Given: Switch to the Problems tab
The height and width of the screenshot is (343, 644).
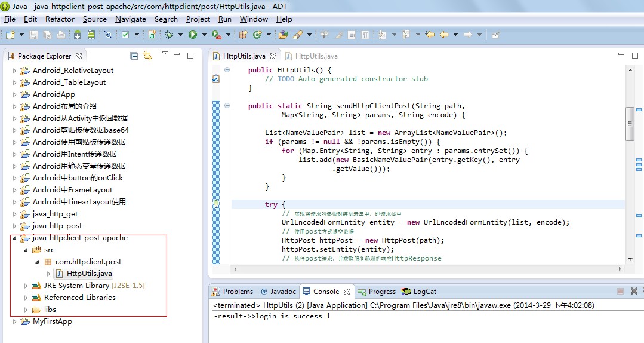Looking at the screenshot, I should click(x=232, y=291).
